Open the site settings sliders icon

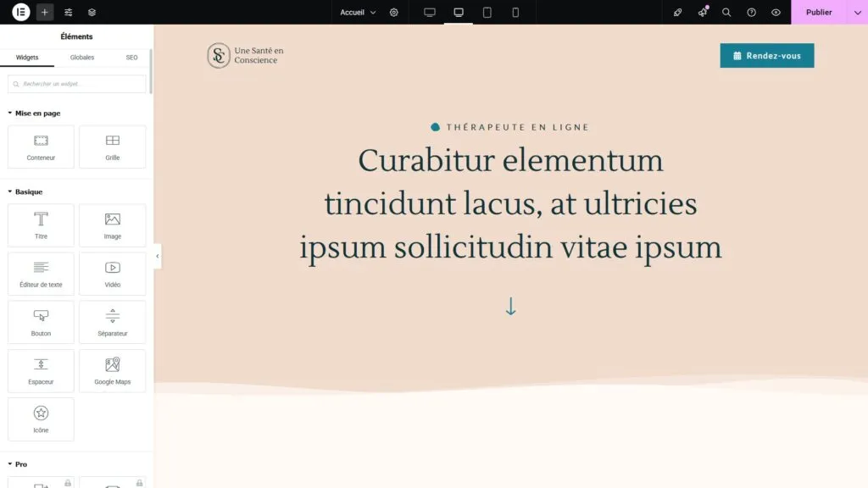(67, 12)
